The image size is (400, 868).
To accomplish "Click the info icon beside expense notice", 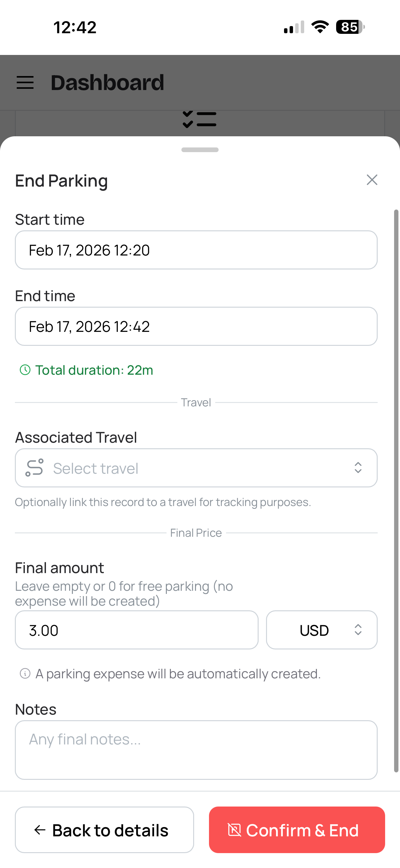I will [x=25, y=674].
